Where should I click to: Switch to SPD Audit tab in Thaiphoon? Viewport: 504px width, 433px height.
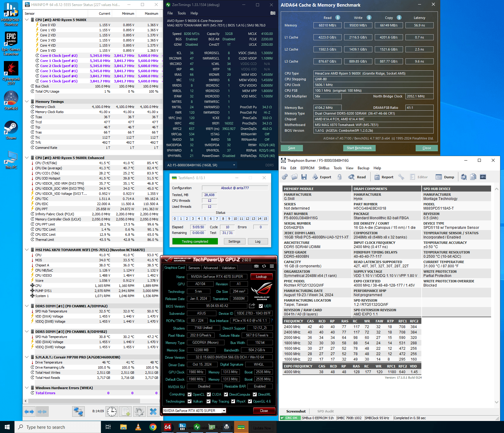point(325,411)
